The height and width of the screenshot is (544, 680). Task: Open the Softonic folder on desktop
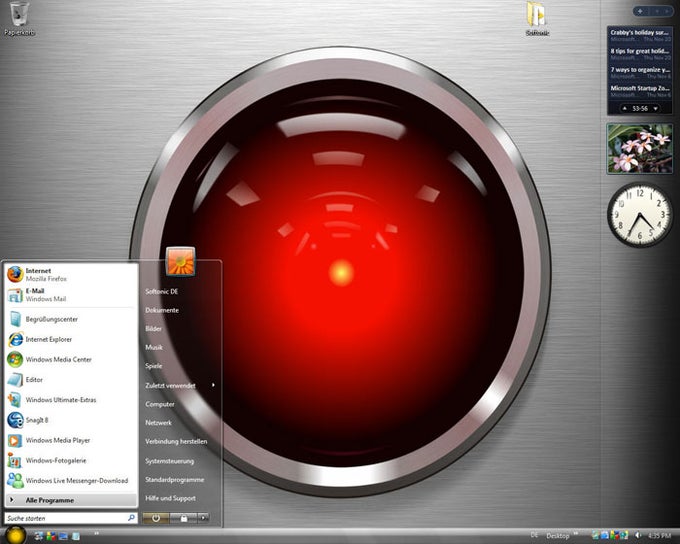pyautogui.click(x=537, y=19)
